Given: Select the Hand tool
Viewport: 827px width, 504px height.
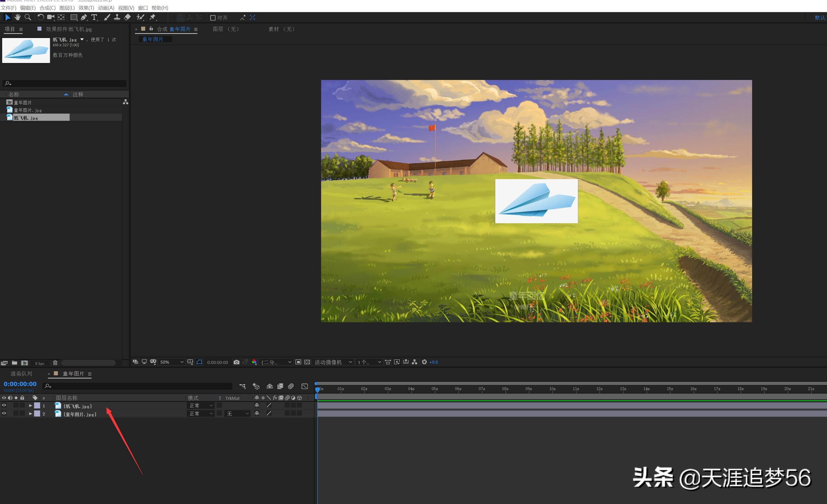Looking at the screenshot, I should [18, 17].
